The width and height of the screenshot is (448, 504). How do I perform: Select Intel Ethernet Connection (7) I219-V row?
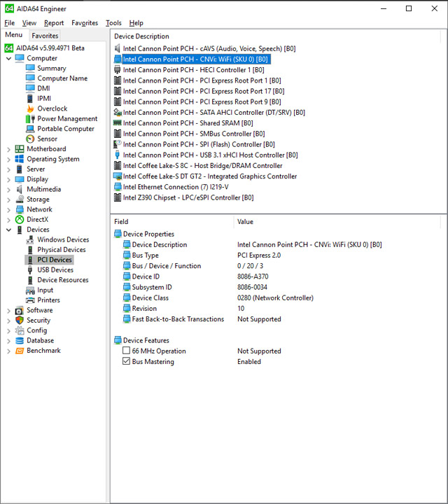point(176,187)
